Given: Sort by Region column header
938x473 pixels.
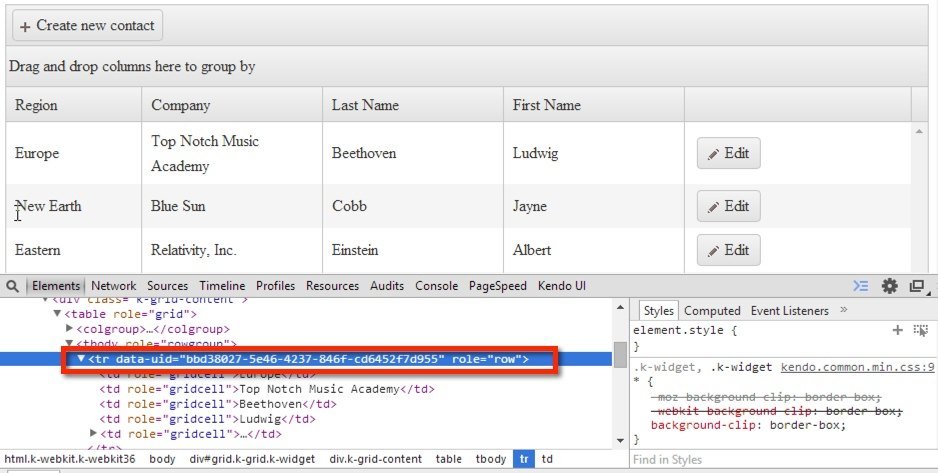Looking at the screenshot, I should [x=74, y=105].
